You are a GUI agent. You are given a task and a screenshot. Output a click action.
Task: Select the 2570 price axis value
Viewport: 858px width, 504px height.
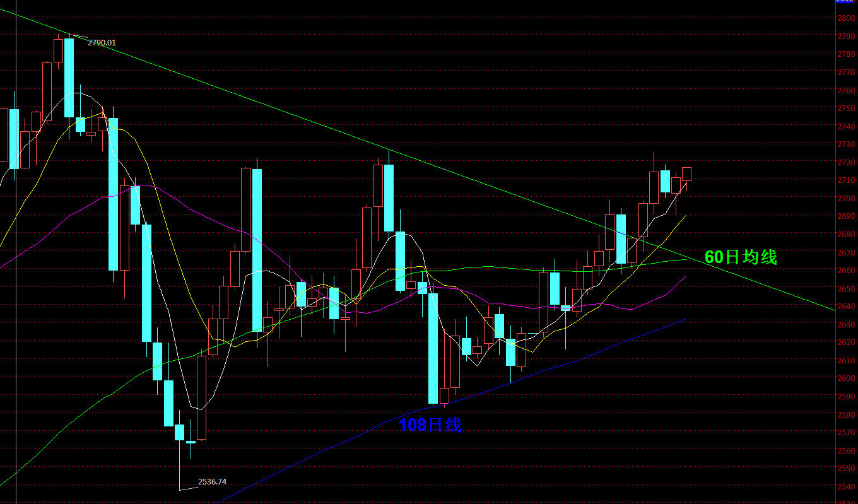[846, 432]
